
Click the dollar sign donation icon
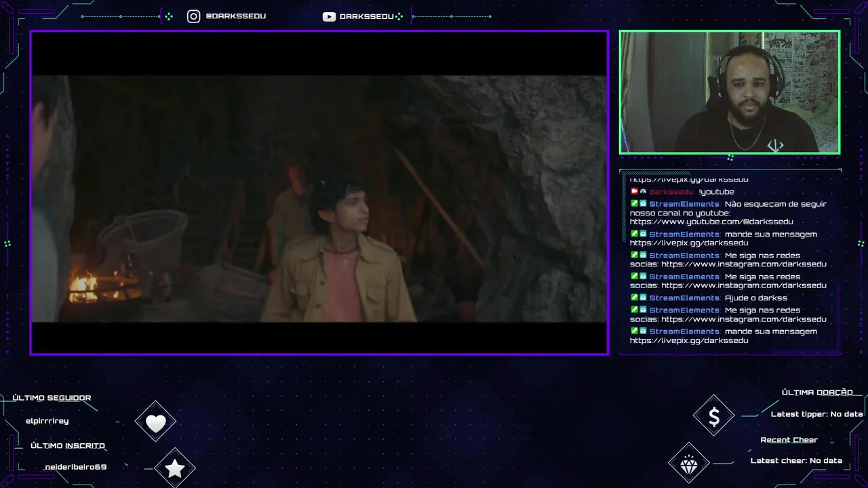[x=714, y=417]
